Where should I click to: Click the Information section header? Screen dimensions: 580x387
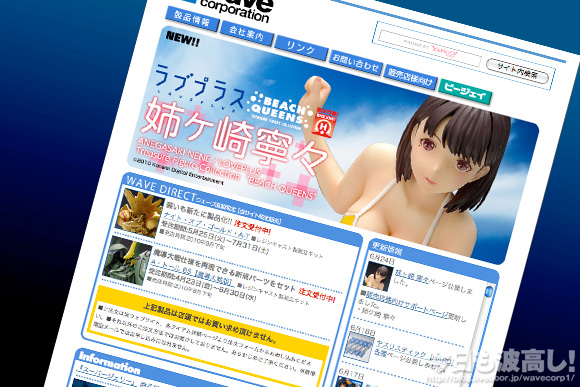pos(109,363)
